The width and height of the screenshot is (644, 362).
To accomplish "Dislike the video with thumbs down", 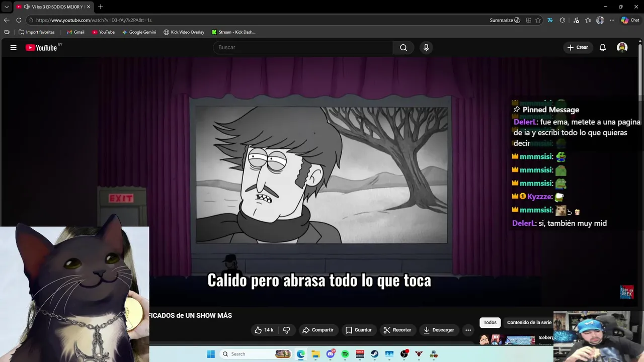I will click(286, 330).
